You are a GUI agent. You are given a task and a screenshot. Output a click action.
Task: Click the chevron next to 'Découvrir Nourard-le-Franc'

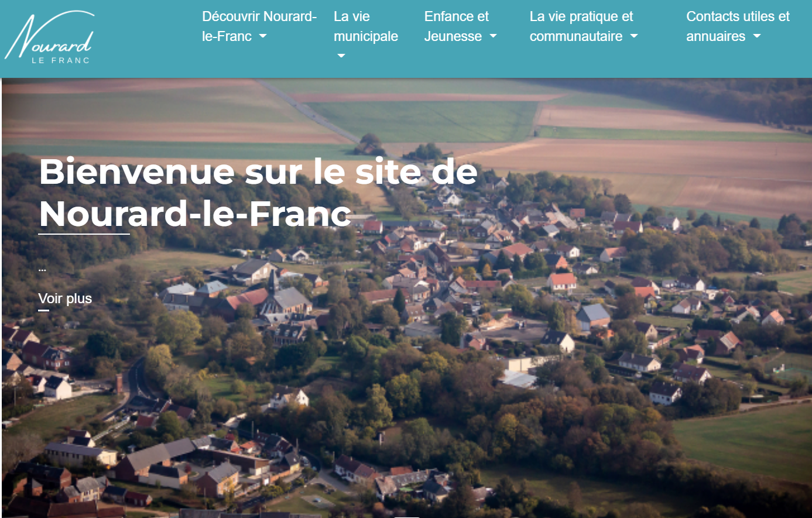263,37
